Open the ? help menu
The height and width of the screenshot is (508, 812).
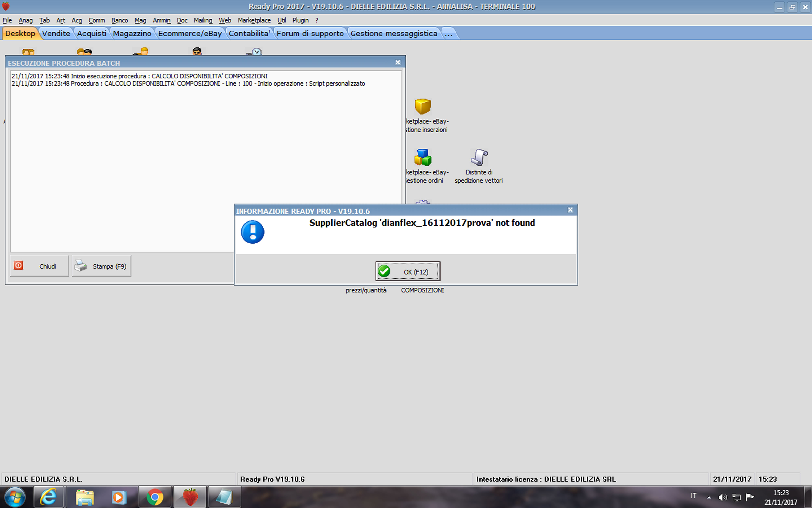(317, 20)
